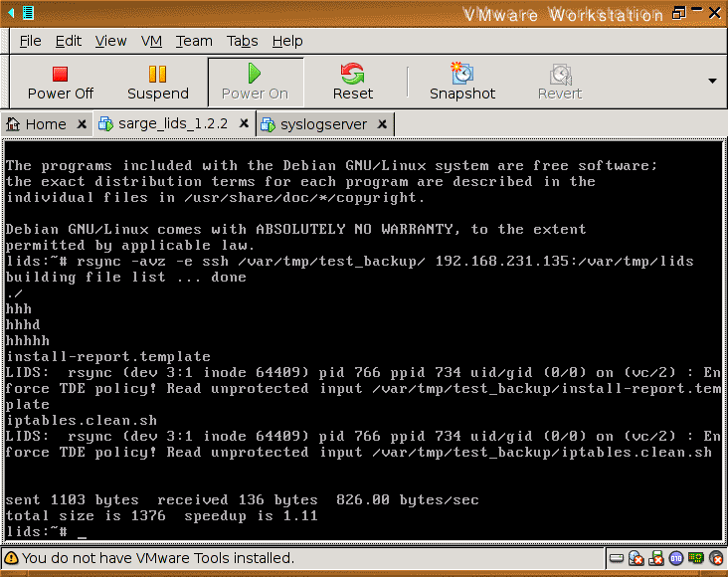Click the 'hhhd' file entry

point(23,324)
